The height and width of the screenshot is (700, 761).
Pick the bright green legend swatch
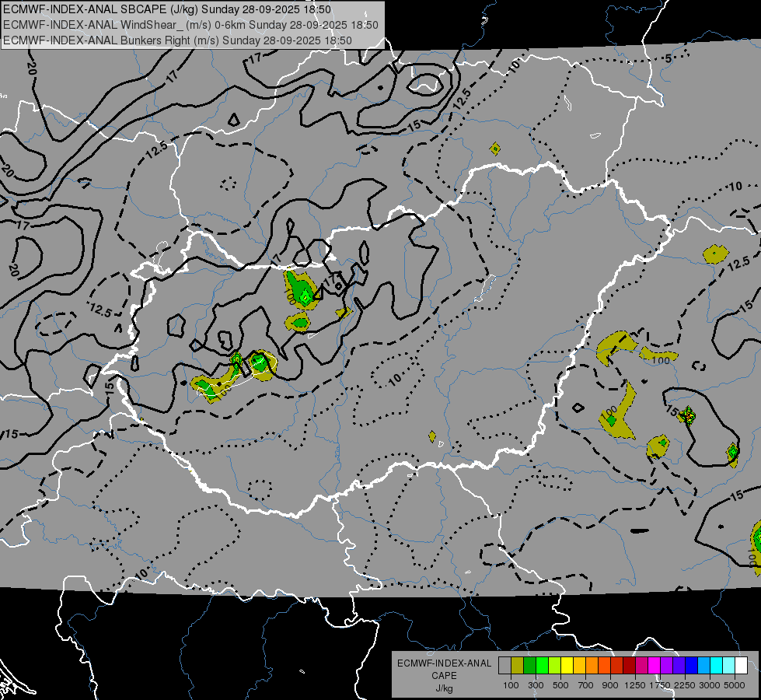click(x=542, y=666)
